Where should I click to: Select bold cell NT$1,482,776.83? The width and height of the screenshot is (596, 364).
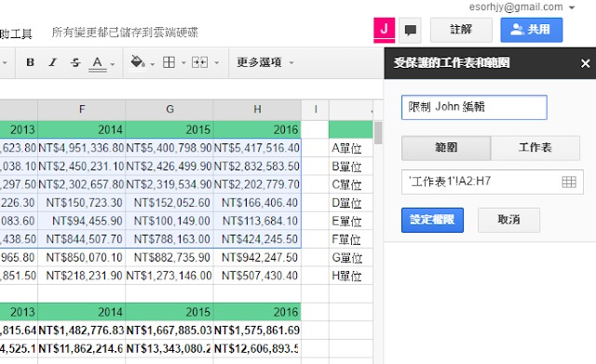tap(82, 330)
